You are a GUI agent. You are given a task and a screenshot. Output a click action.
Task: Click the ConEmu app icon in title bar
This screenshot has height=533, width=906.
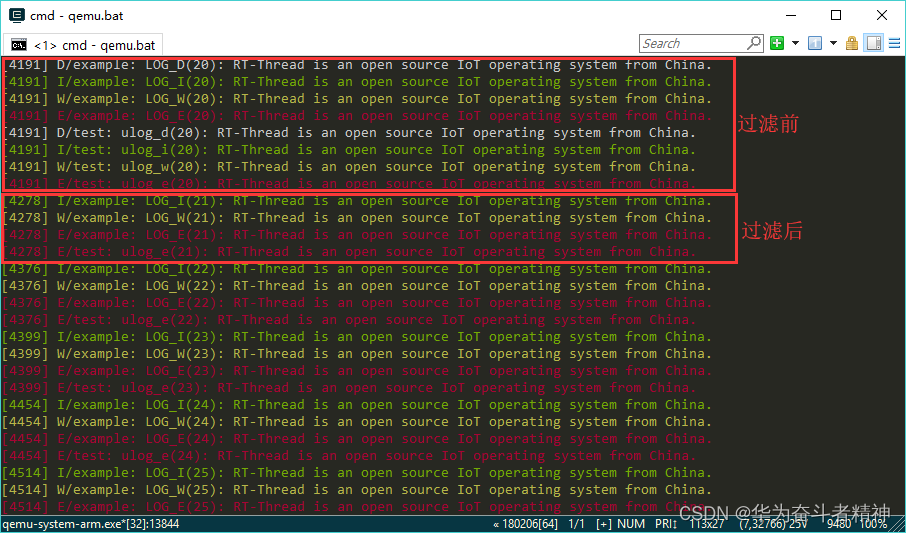click(x=17, y=16)
